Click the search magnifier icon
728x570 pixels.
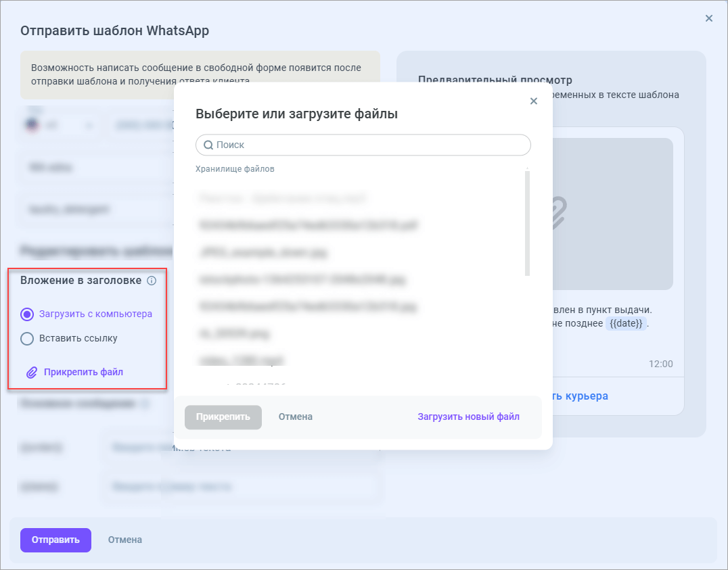tap(208, 145)
